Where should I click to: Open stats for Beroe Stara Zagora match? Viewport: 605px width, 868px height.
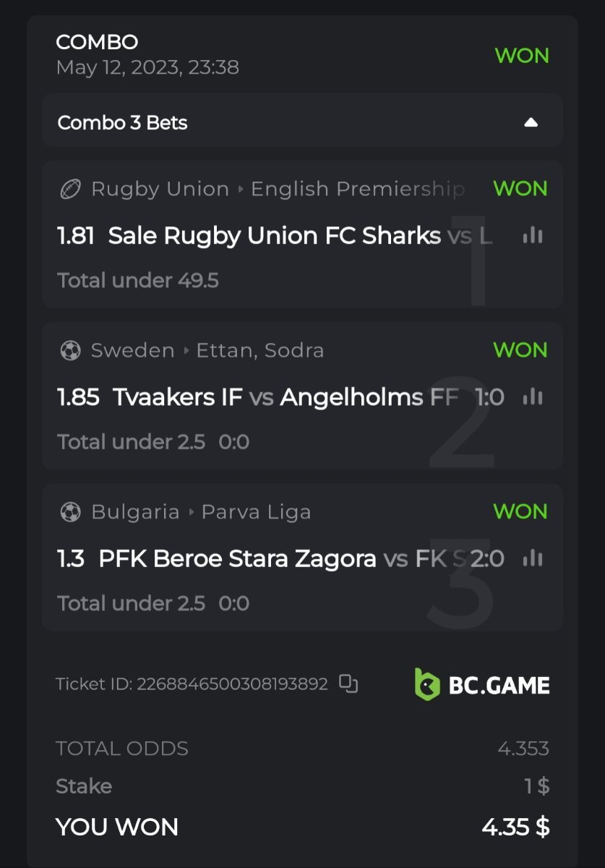(533, 558)
